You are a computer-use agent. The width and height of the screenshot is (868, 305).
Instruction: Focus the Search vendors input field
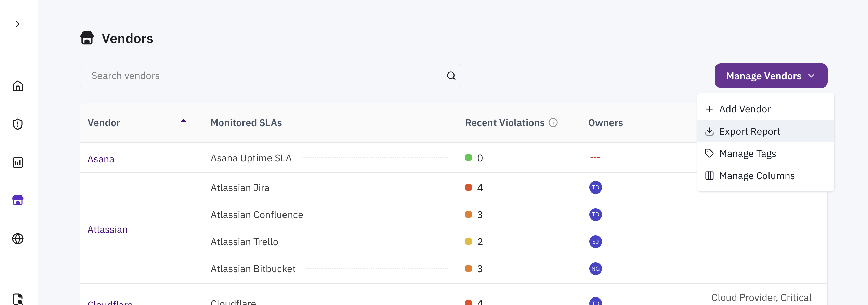click(271, 76)
